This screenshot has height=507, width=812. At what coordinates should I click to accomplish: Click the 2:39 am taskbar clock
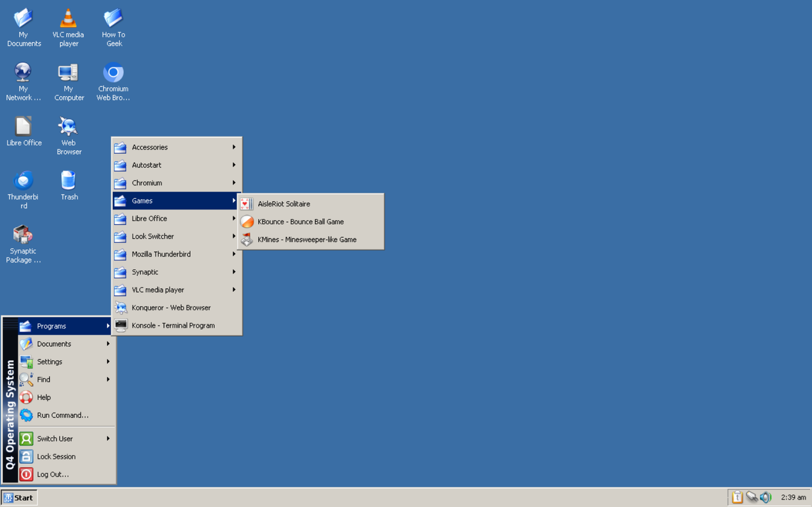[793, 497]
